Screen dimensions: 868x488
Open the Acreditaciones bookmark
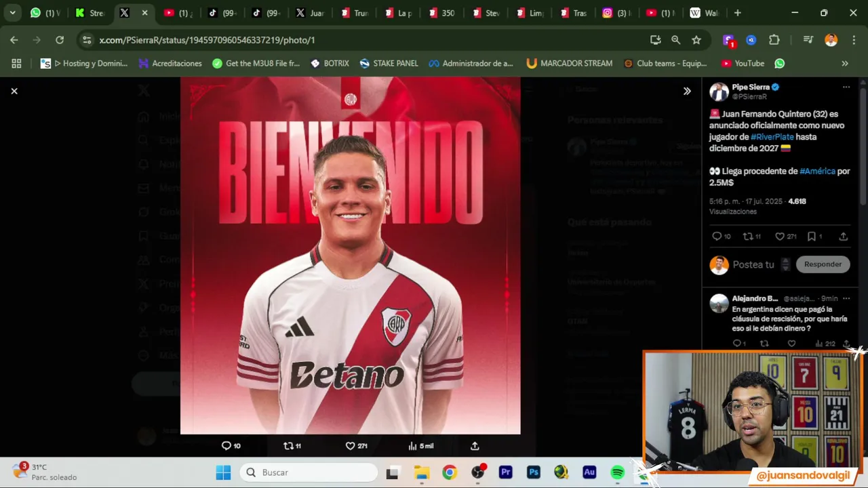click(x=170, y=63)
